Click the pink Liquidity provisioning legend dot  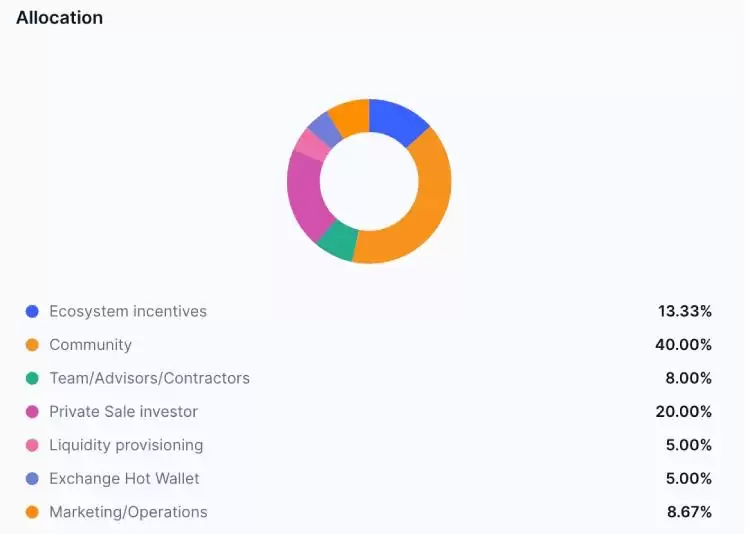32,445
